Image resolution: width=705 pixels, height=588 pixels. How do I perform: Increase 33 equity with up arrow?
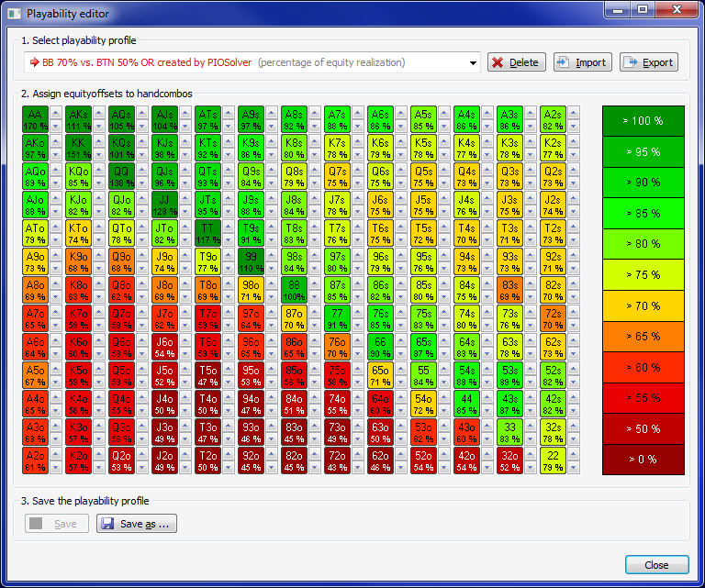tap(531, 426)
